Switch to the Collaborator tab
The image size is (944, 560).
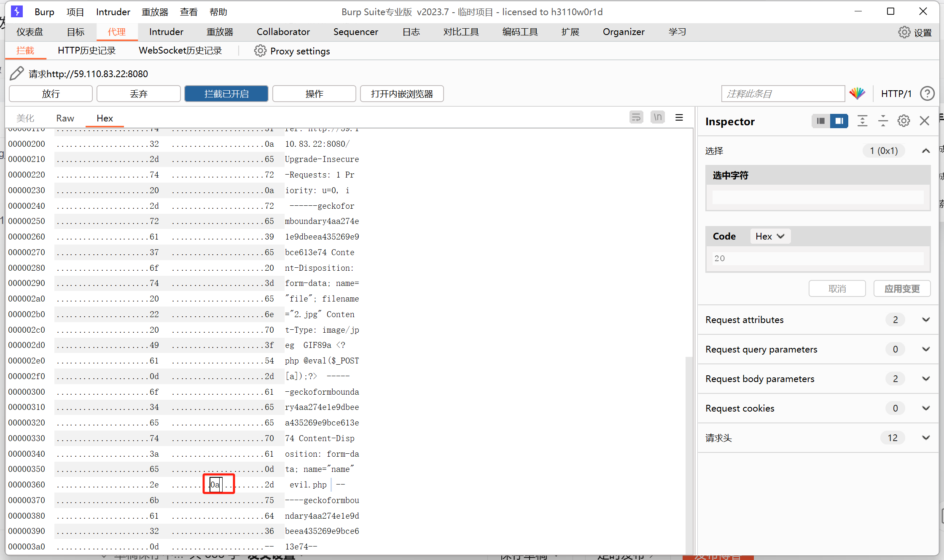[283, 32]
